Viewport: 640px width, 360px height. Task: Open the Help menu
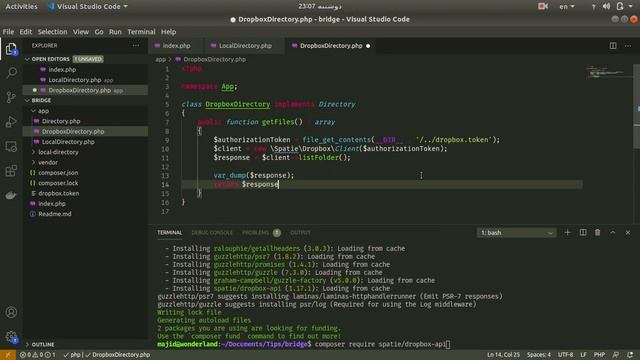pyautogui.click(x=168, y=32)
